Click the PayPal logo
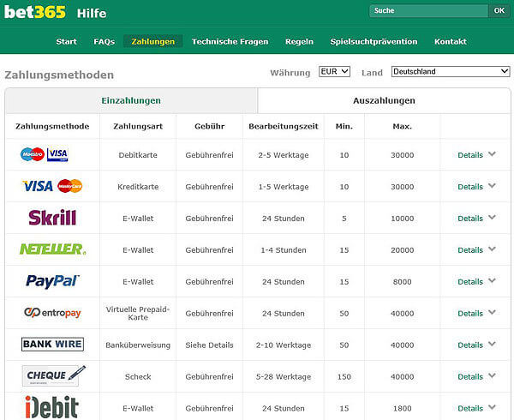514x420 pixels. [52, 281]
